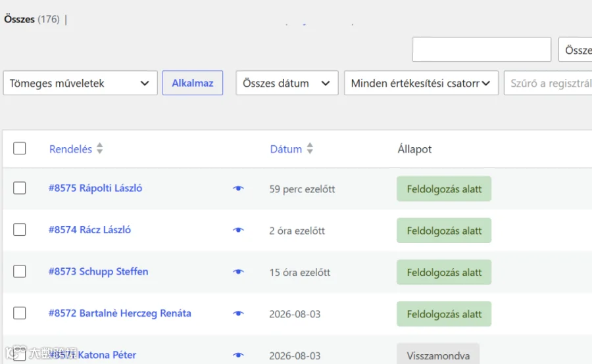Click Feldolgozás alatt status of order #8574
This screenshot has height=364, width=592.
pyautogui.click(x=444, y=231)
